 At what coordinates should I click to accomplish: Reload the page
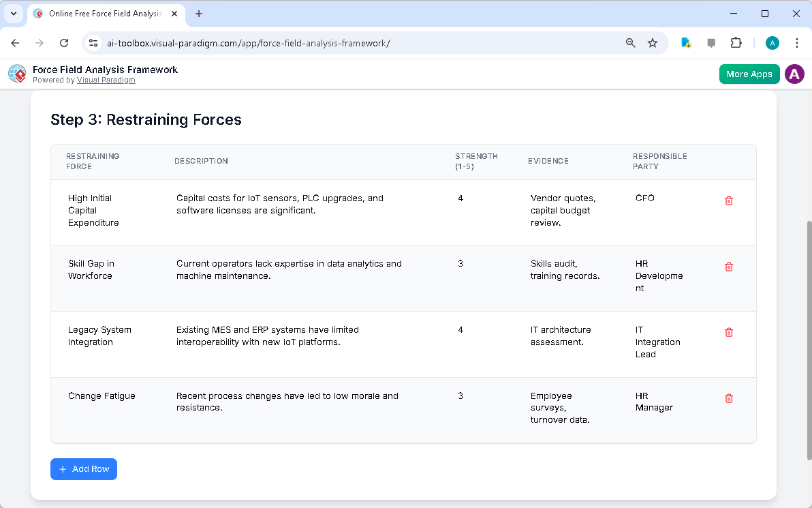tap(64, 42)
